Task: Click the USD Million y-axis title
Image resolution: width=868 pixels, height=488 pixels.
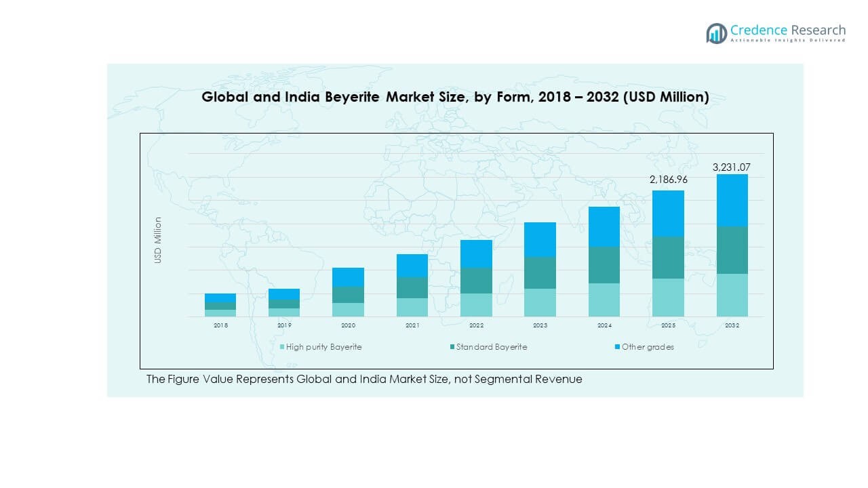Action: 158,240
